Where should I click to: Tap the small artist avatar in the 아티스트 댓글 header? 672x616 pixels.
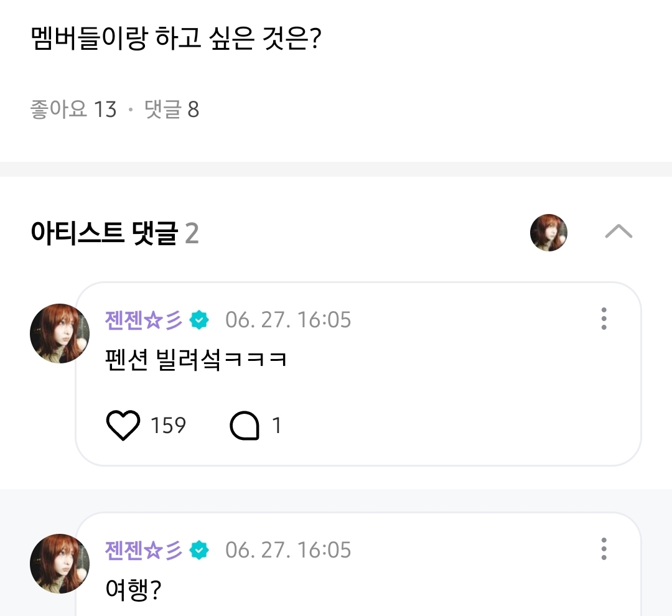(548, 233)
